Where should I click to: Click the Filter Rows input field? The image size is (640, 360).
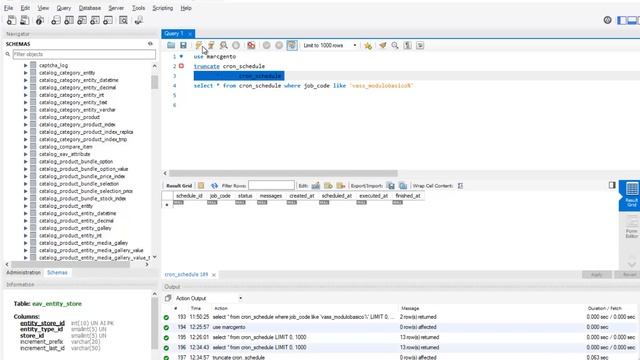click(271, 186)
